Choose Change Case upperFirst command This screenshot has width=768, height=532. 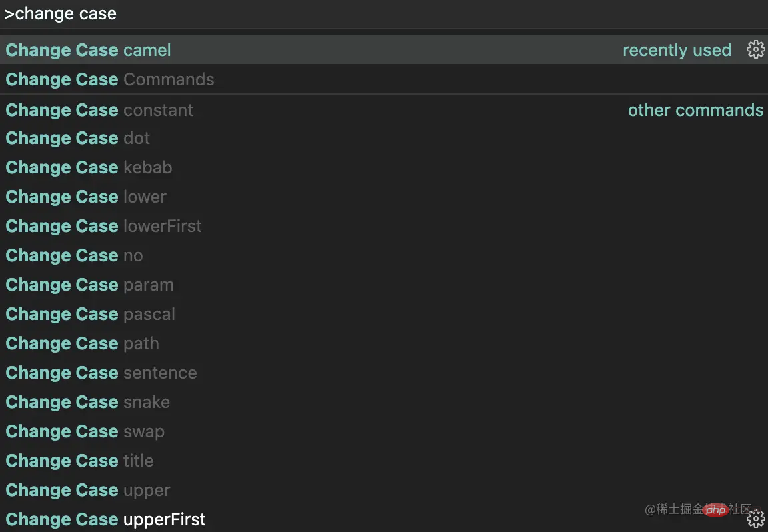coord(106,519)
